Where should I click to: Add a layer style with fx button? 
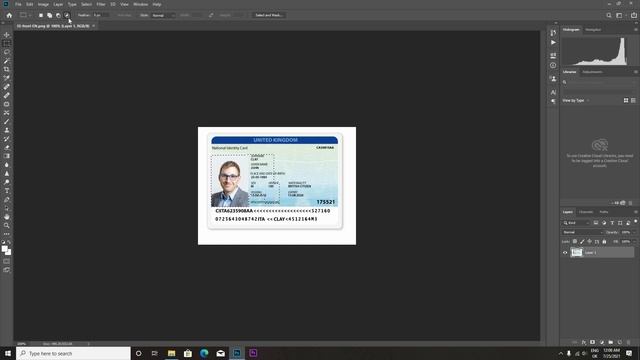pyautogui.click(x=584, y=342)
